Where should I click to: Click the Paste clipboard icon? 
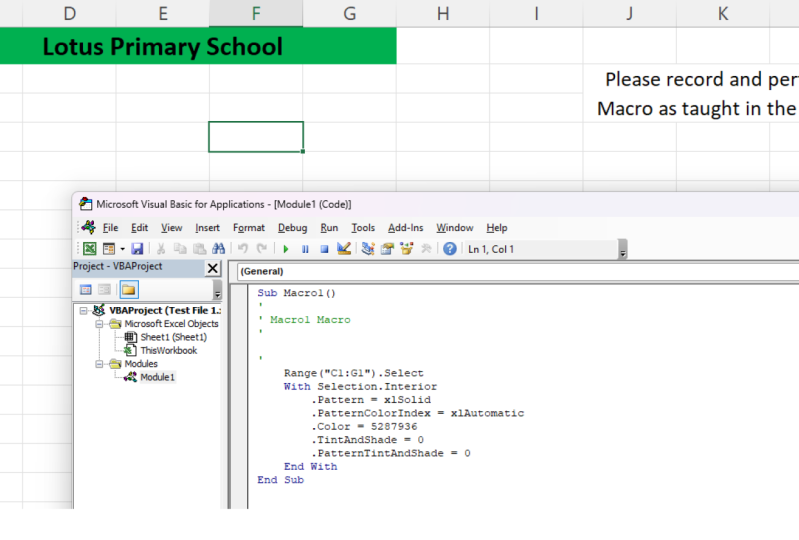(x=199, y=249)
